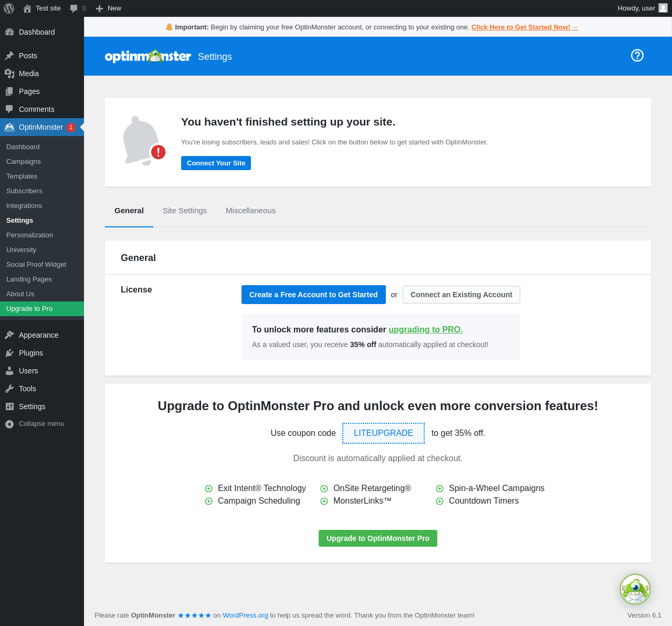Click the Collapse menu arrow icon
This screenshot has height=626, width=672.
coord(9,424)
